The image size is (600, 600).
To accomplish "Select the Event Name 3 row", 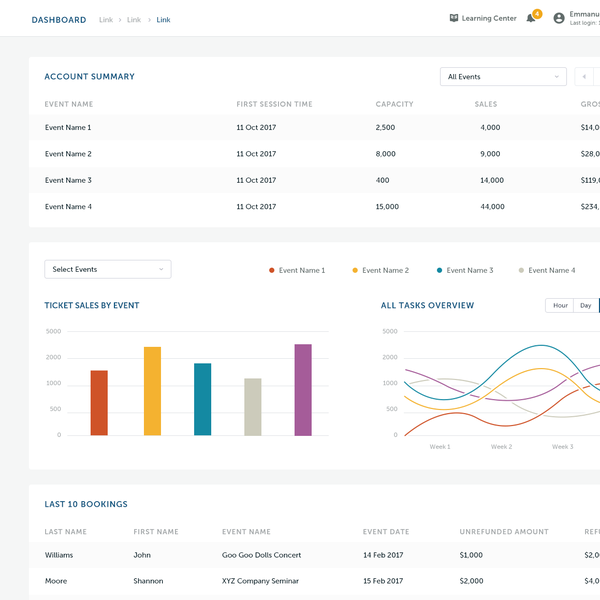I will (x=315, y=180).
